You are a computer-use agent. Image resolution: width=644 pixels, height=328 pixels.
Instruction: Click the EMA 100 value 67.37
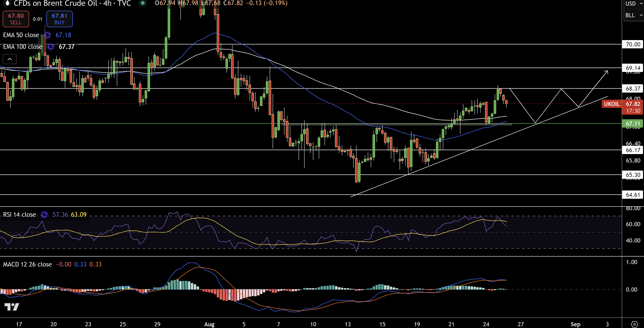coord(67,47)
